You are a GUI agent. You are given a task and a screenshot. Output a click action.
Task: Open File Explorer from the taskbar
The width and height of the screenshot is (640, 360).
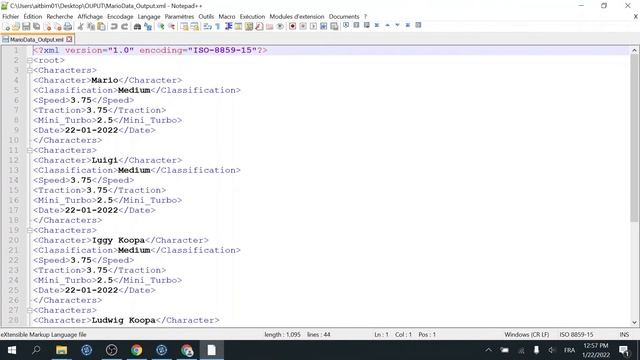[x=62, y=350]
